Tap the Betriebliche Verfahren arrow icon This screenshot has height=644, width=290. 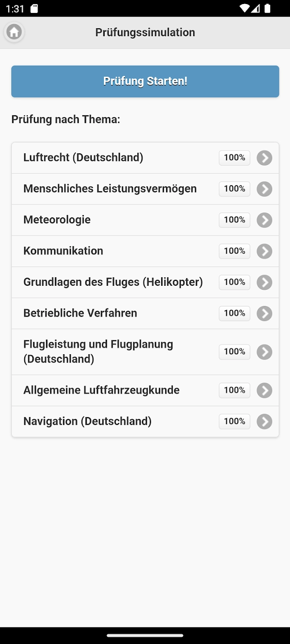point(264,314)
